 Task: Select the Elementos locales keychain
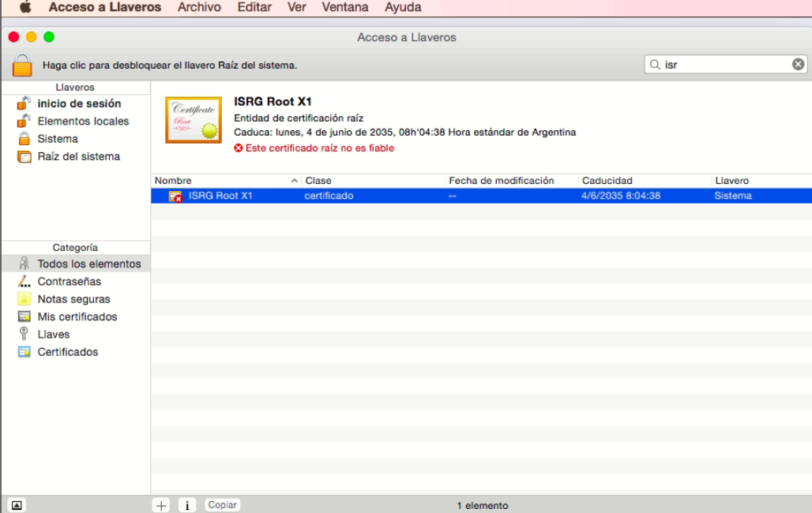click(83, 121)
